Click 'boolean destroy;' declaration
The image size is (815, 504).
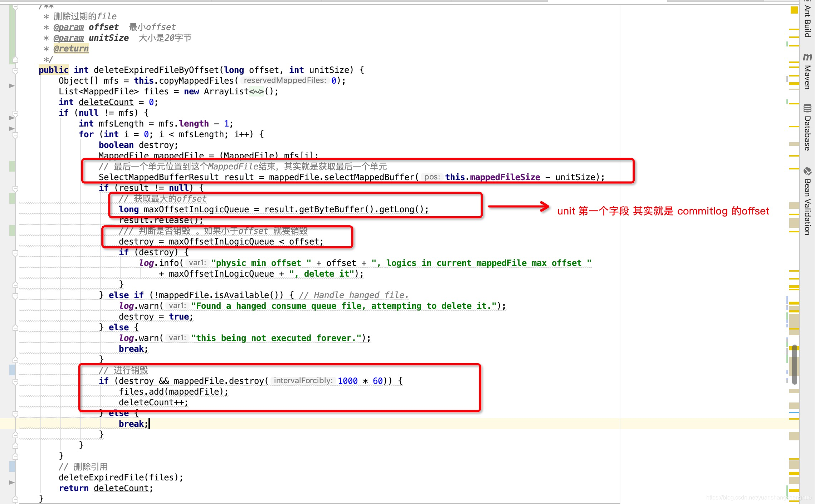138,145
